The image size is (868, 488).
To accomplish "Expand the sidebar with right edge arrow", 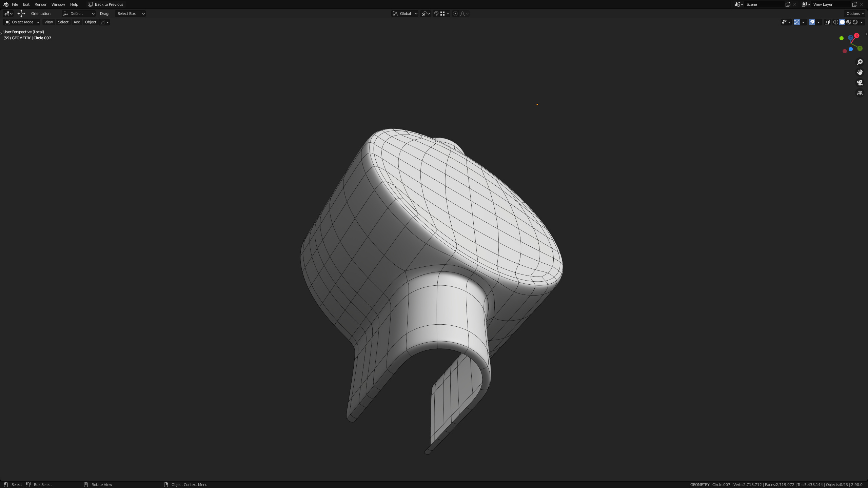I will pos(866,34).
